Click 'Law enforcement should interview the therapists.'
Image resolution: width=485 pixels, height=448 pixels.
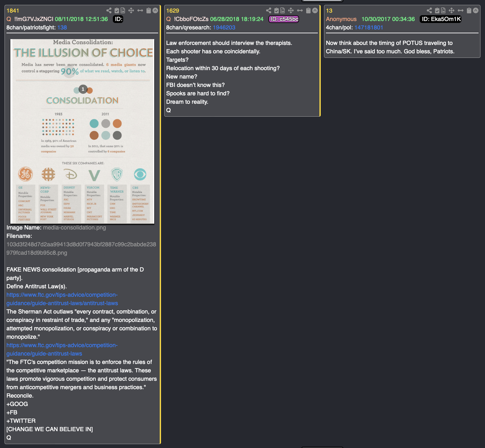pyautogui.click(x=229, y=43)
